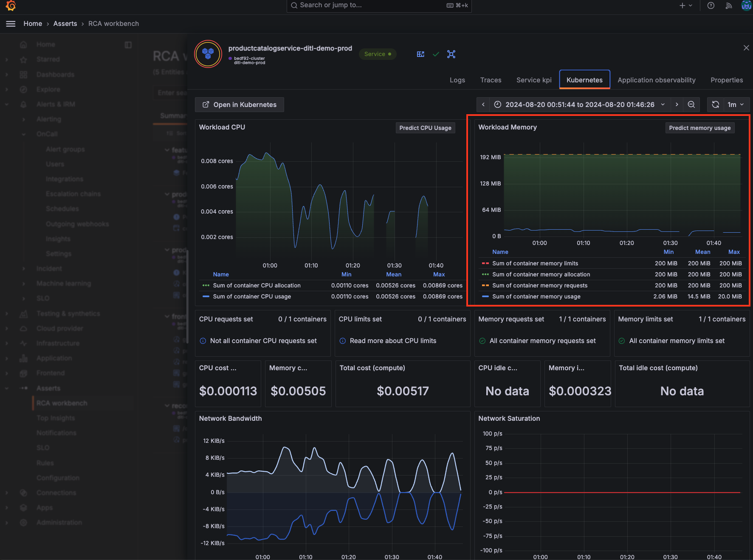Click the refresh icon in the time controls
This screenshot has width=753, height=560.
pyautogui.click(x=715, y=104)
